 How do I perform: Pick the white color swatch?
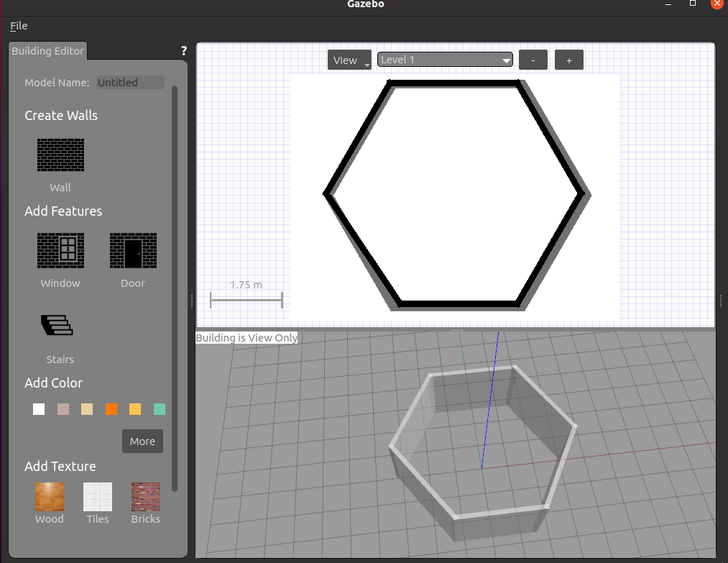pos(39,409)
